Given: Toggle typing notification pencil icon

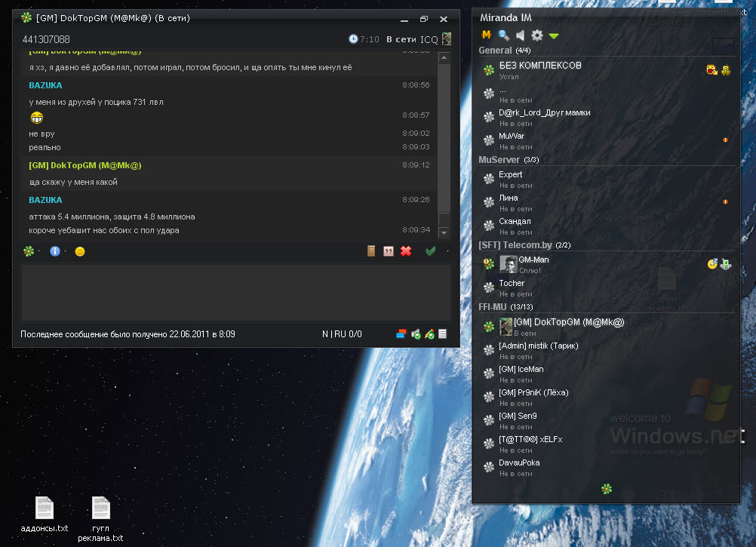Looking at the screenshot, I should pos(429,334).
